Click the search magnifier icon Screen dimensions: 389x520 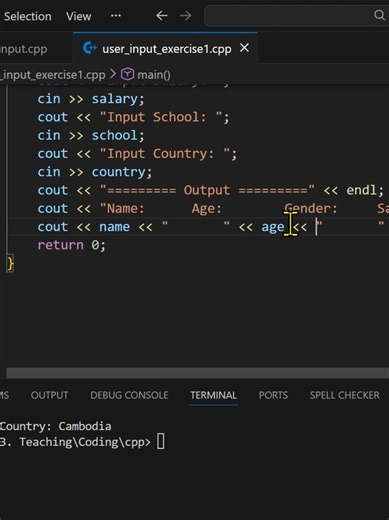(x=379, y=15)
